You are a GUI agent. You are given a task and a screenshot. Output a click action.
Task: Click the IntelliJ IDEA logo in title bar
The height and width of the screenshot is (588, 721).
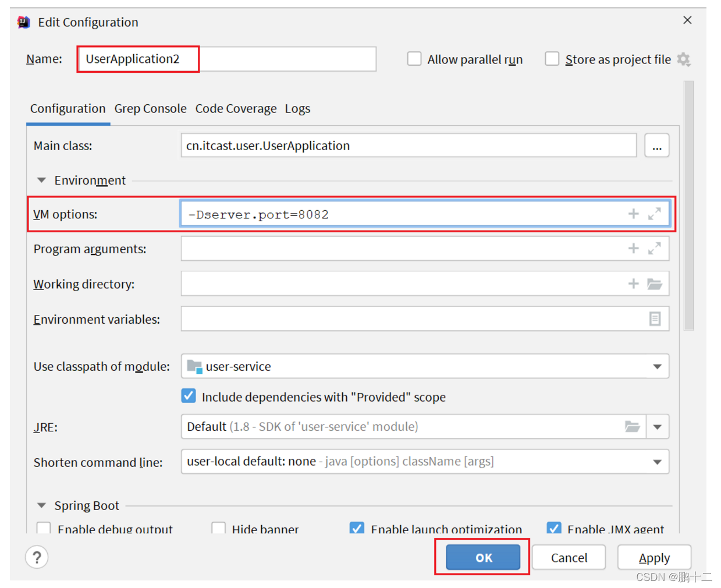point(24,22)
